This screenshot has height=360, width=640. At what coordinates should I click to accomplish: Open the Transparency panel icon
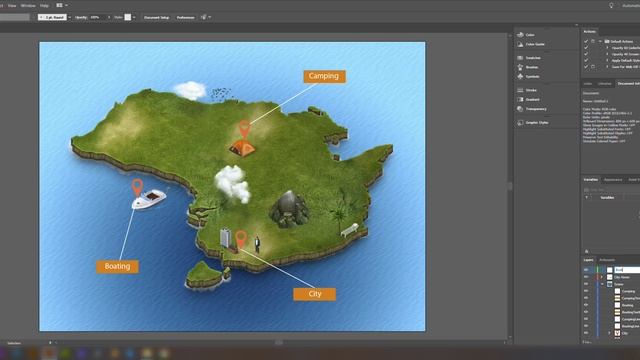coord(520,109)
